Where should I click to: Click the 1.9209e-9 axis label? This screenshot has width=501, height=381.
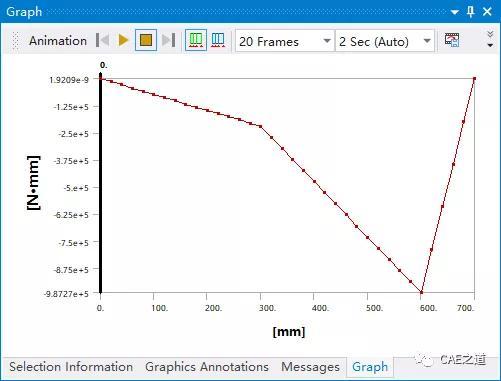point(69,80)
